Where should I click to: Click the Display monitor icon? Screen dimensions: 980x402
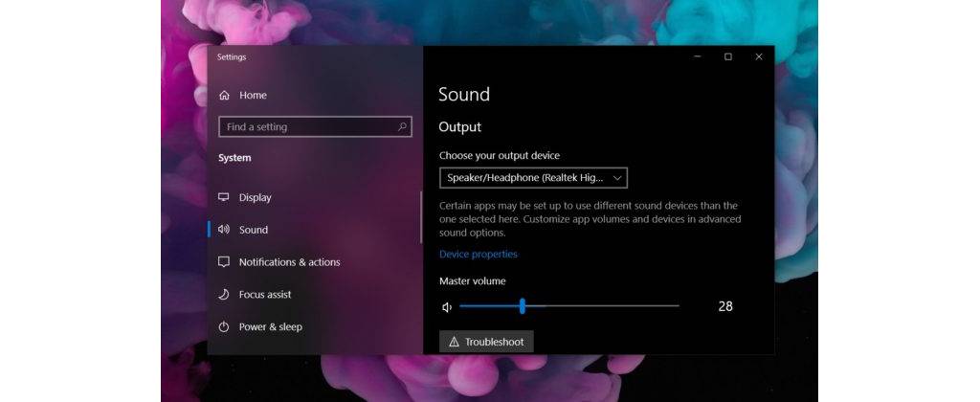tap(224, 197)
